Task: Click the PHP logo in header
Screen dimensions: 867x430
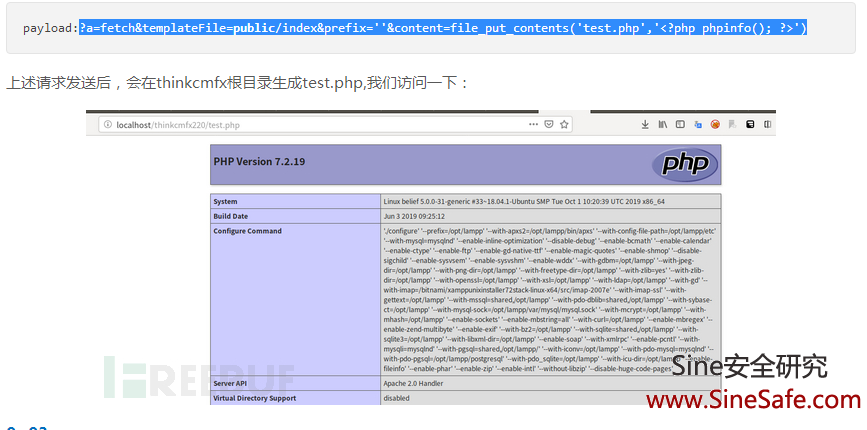Action: click(x=684, y=165)
